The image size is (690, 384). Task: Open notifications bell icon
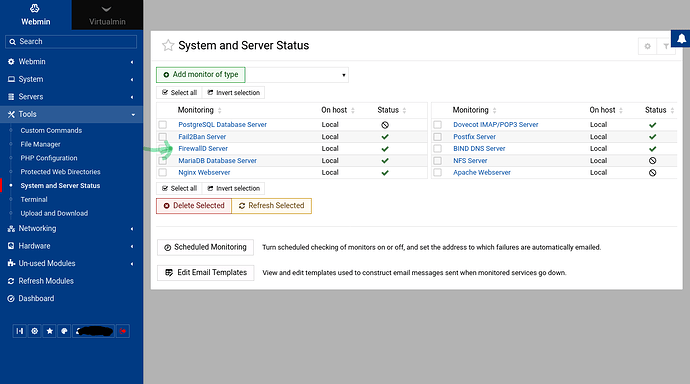coord(681,39)
